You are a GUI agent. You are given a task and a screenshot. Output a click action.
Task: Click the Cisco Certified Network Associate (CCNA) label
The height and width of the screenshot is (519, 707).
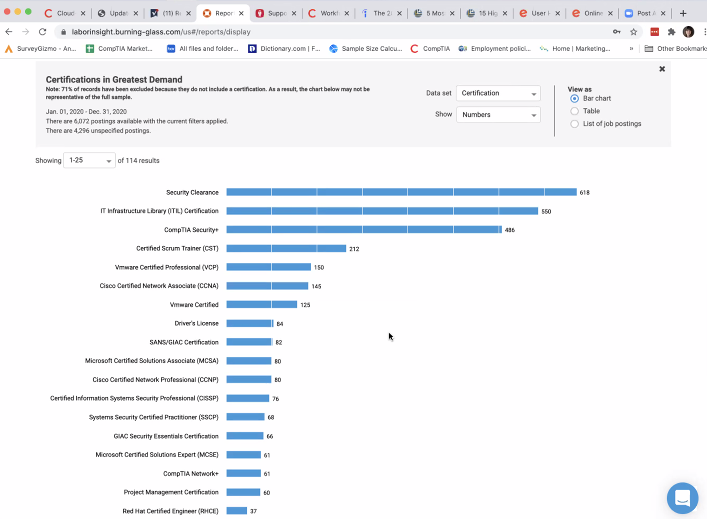159,286
